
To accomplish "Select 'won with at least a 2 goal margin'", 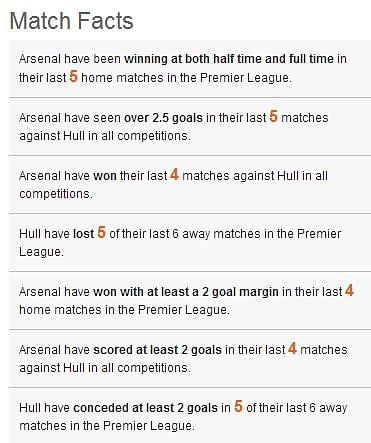I will tap(186, 292).
